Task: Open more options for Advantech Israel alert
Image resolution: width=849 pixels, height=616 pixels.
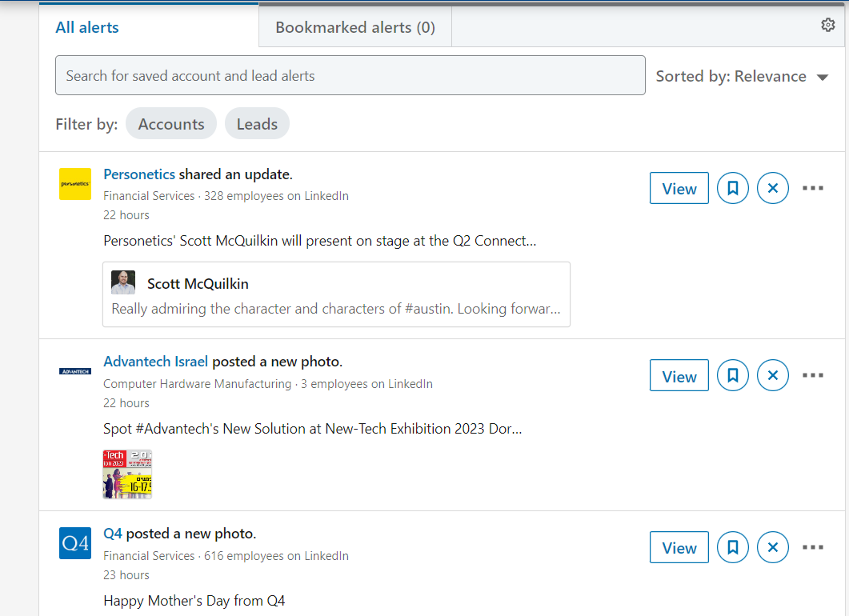Action: pyautogui.click(x=813, y=375)
